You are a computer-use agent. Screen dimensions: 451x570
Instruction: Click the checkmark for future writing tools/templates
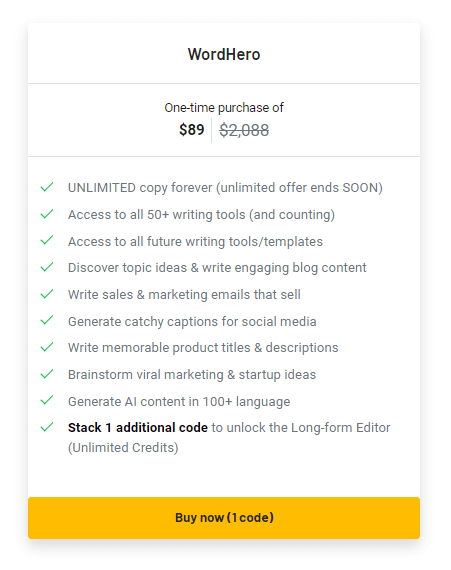[x=47, y=240]
